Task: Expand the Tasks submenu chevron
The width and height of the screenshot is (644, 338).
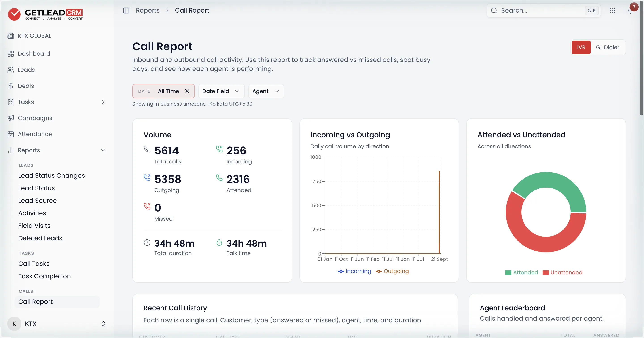Action: click(103, 102)
